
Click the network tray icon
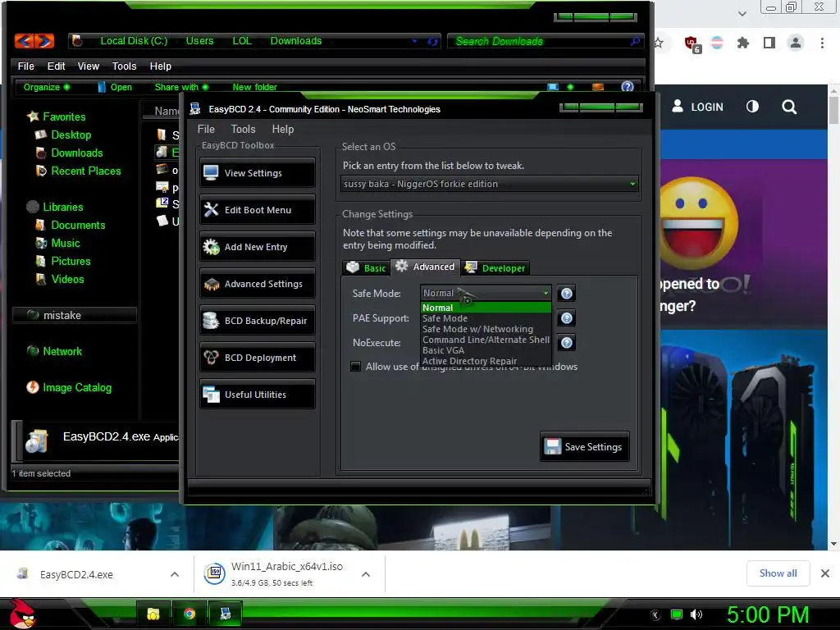click(x=677, y=614)
